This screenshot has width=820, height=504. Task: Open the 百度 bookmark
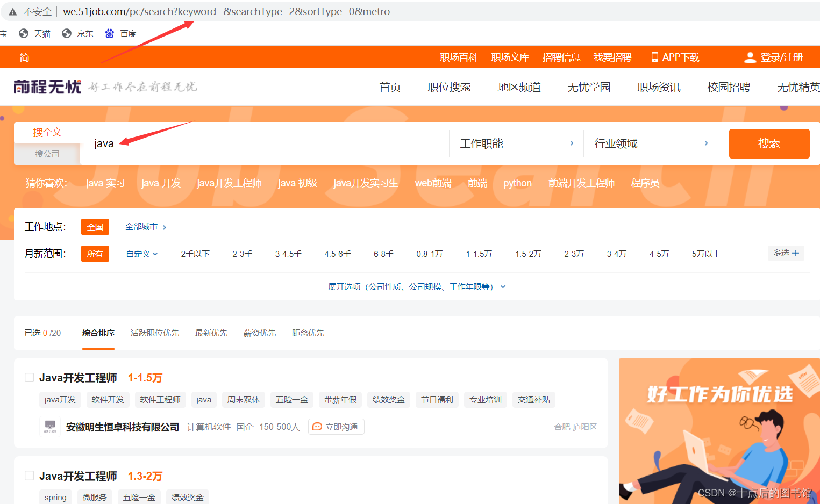(x=120, y=33)
